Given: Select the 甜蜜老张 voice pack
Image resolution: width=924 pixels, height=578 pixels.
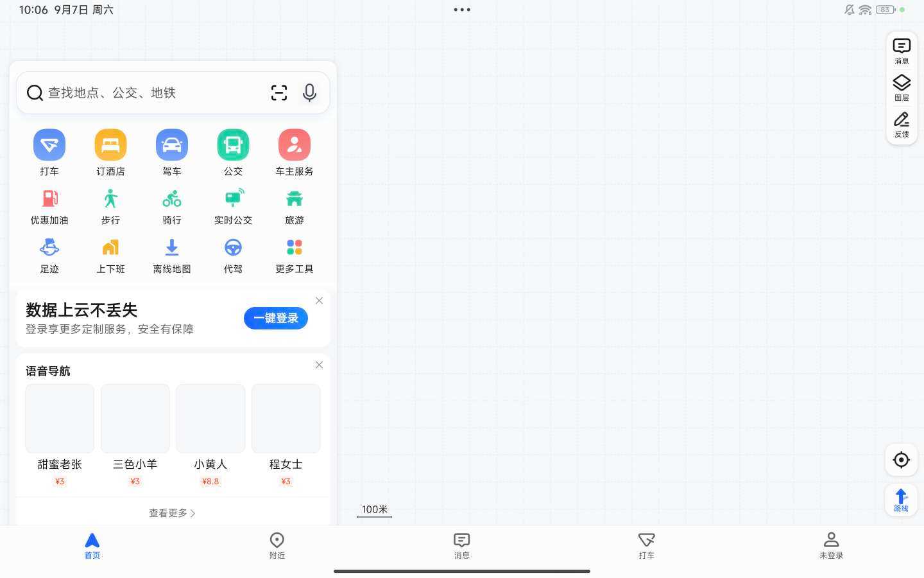Looking at the screenshot, I should coord(60,435).
